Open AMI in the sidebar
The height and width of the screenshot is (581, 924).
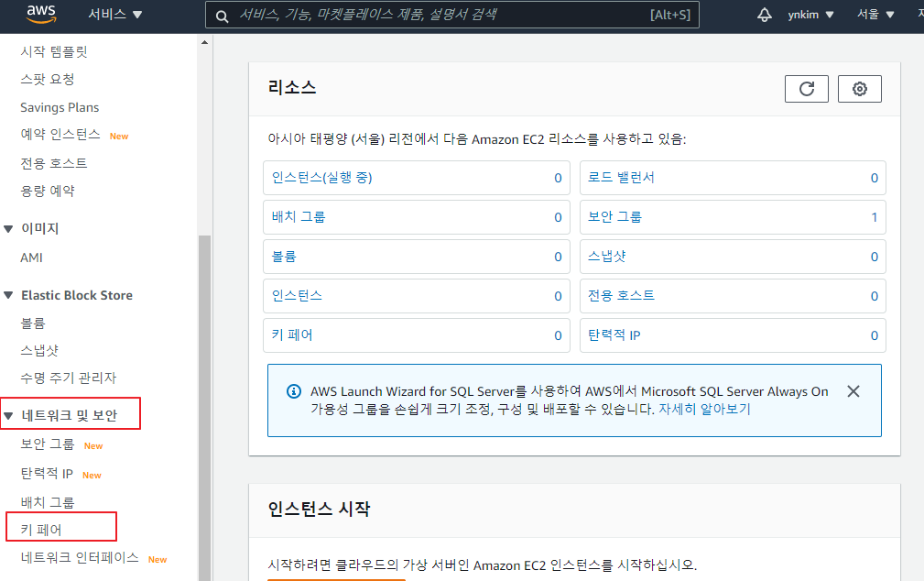click(31, 258)
